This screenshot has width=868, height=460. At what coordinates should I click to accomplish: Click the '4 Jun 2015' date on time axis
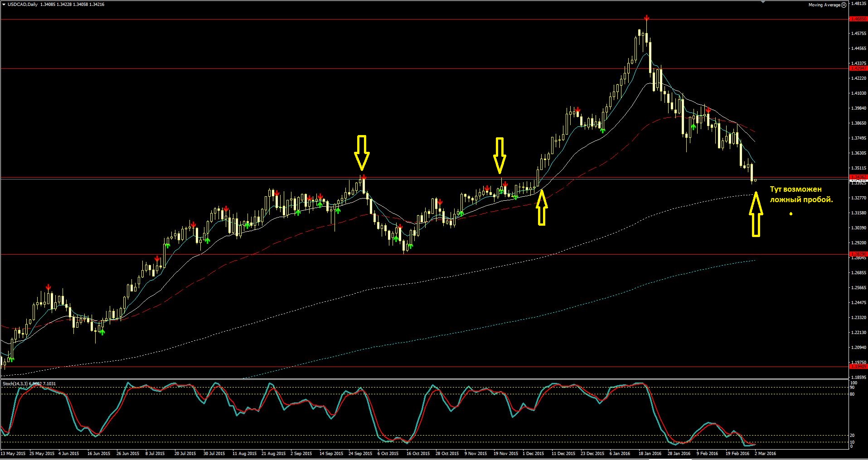coord(68,454)
